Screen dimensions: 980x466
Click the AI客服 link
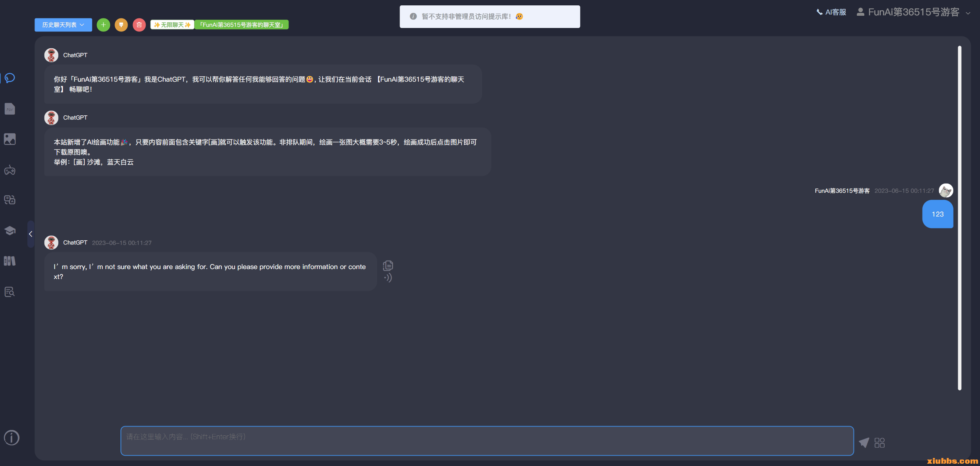pos(831,12)
